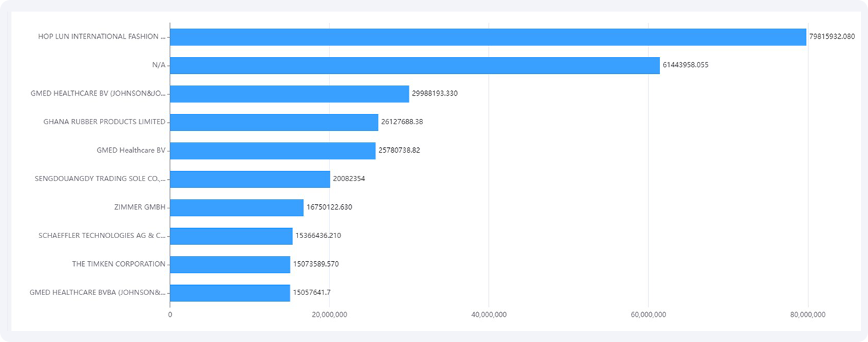The height and width of the screenshot is (342, 868).
Task: Click the N/A axis label
Action: click(159, 65)
